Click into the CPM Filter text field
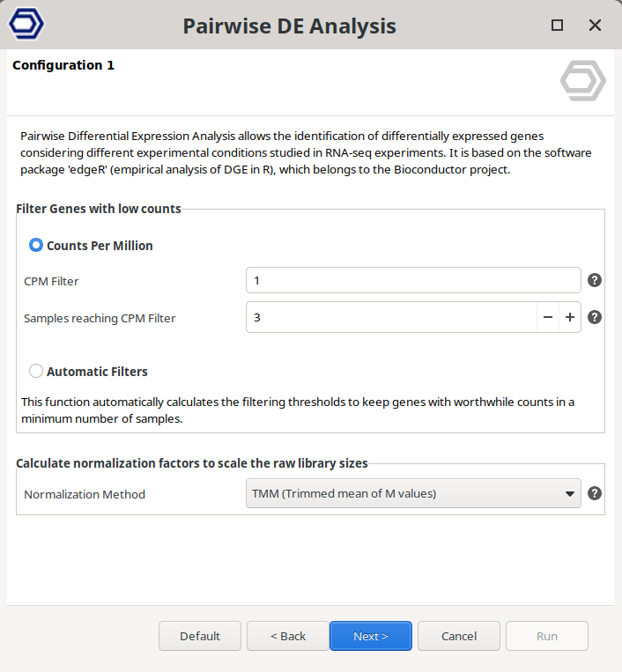Image resolution: width=622 pixels, height=672 pixels. [412, 281]
